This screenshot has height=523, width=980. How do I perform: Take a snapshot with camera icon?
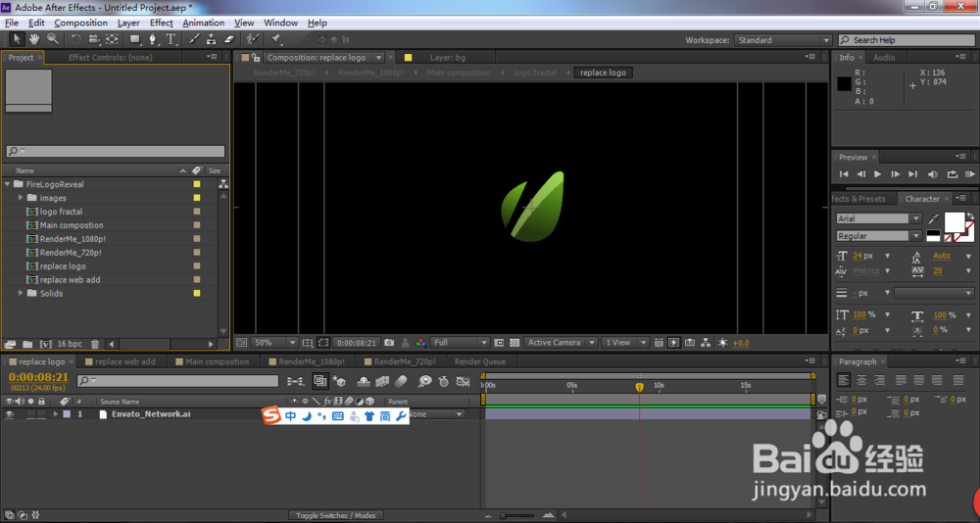point(389,343)
